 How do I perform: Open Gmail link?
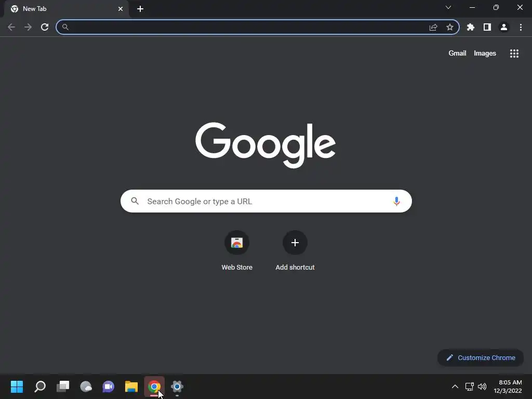point(457,54)
